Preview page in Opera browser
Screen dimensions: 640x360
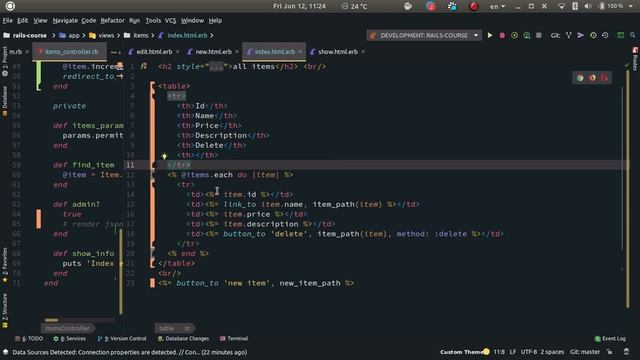pos(604,78)
